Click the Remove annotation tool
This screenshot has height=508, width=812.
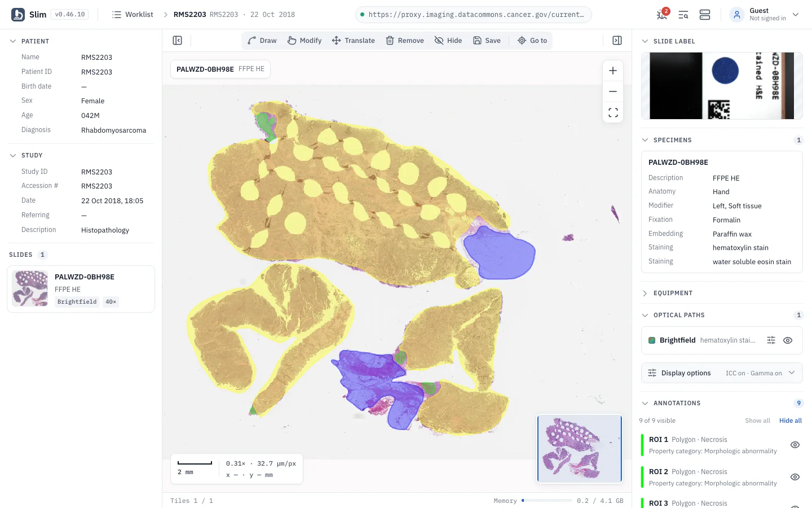point(405,41)
